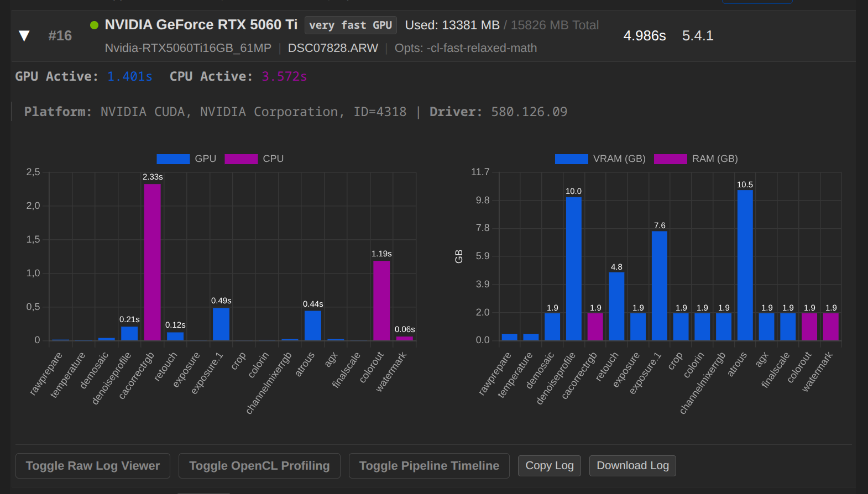
Task: Click the green status dot beside GPU name
Action: pyautogui.click(x=94, y=25)
